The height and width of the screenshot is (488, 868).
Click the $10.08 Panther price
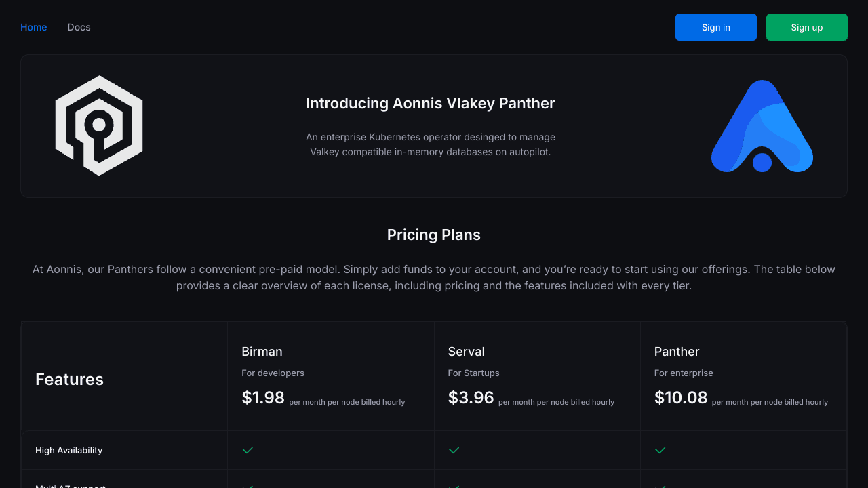click(x=681, y=398)
